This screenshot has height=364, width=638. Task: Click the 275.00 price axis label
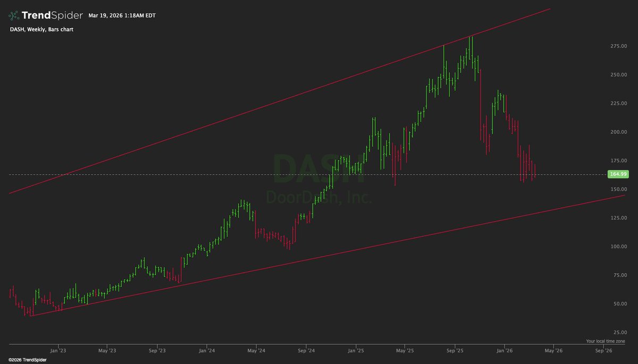(x=618, y=47)
